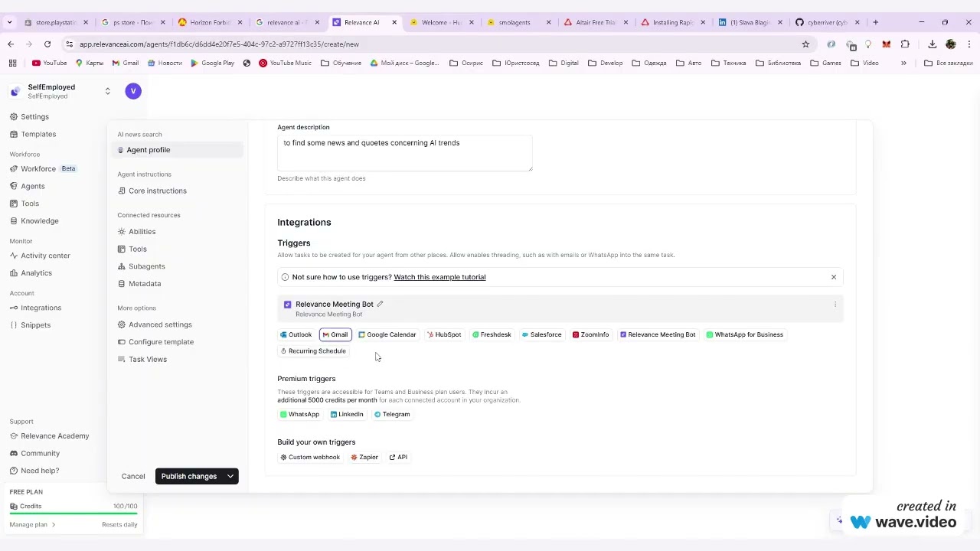Add Google Calendar trigger
This screenshot has height=551, width=980.
(387, 334)
